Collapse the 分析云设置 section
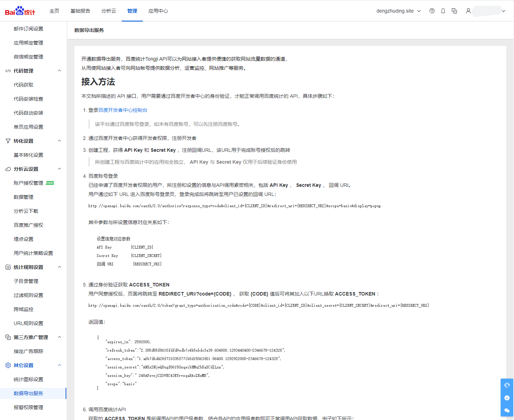 [59, 169]
